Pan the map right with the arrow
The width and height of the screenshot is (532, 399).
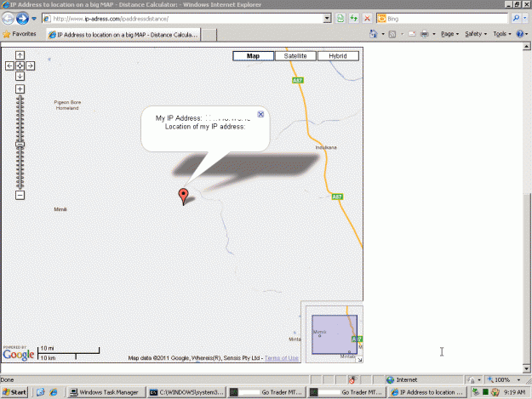(x=30, y=66)
